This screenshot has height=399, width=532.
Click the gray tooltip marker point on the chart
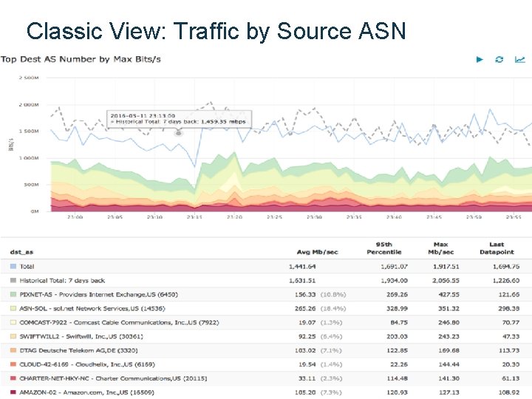179,133
